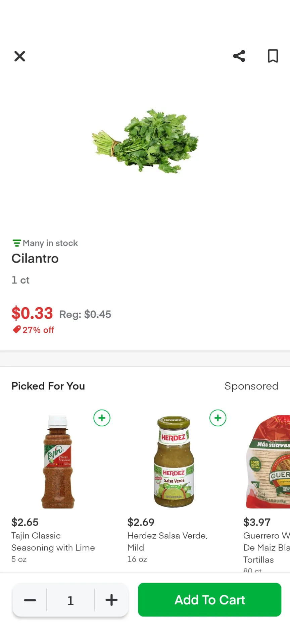Image resolution: width=290 pixels, height=644 pixels.
Task: Increase quantity with plus button
Action: click(111, 600)
